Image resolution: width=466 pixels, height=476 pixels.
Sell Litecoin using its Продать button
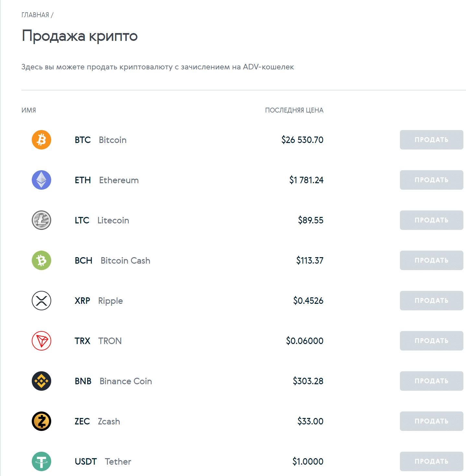coord(431,220)
